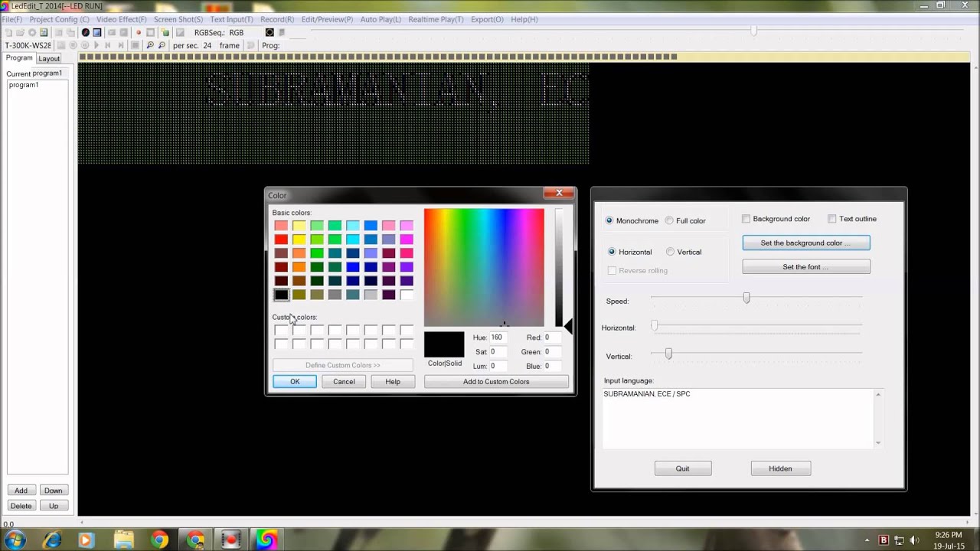Click the Input language text box
This screenshot has height=551, width=980.
[x=738, y=419]
